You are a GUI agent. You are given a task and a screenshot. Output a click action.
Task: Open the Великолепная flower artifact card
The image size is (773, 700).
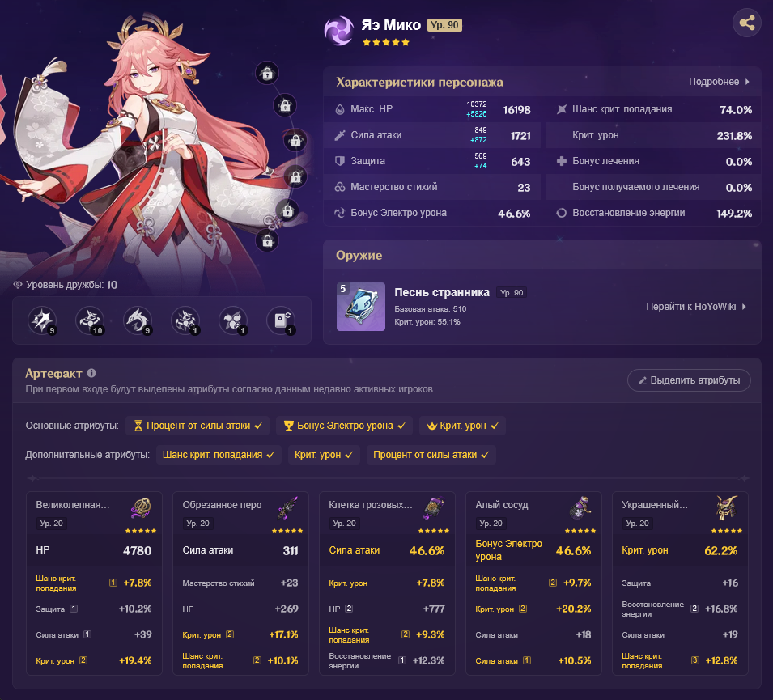tap(94, 583)
